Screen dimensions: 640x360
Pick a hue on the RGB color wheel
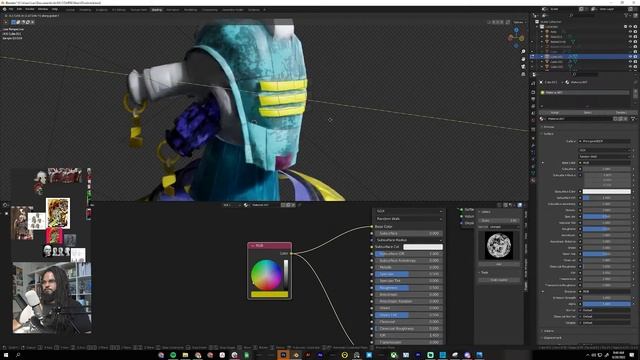point(266,275)
